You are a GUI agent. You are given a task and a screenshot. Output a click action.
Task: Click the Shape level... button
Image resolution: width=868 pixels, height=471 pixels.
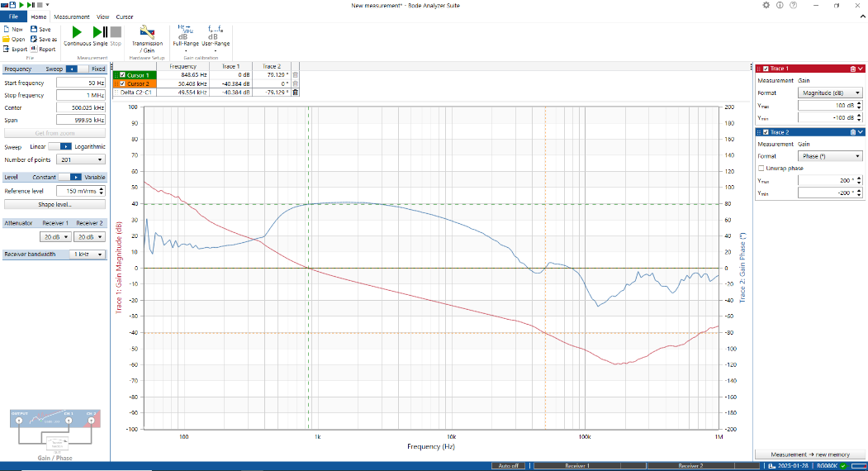(55, 204)
